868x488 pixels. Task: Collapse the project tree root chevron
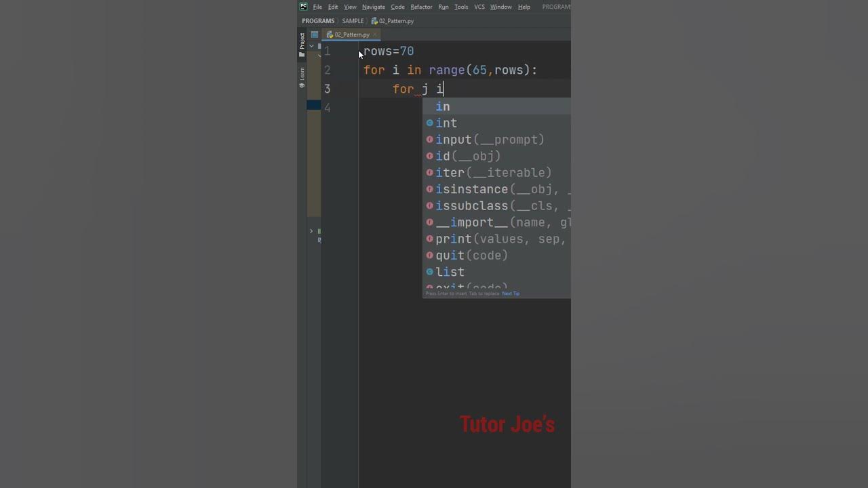(x=311, y=46)
